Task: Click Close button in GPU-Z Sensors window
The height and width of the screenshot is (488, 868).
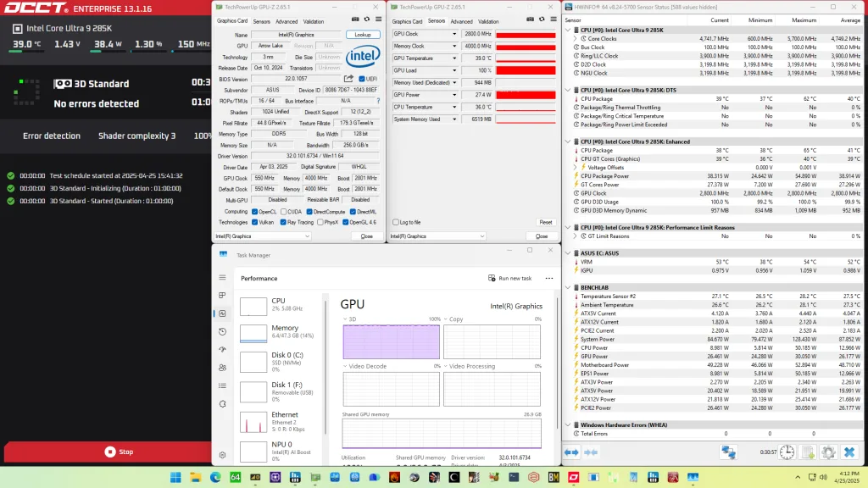Action: point(542,236)
